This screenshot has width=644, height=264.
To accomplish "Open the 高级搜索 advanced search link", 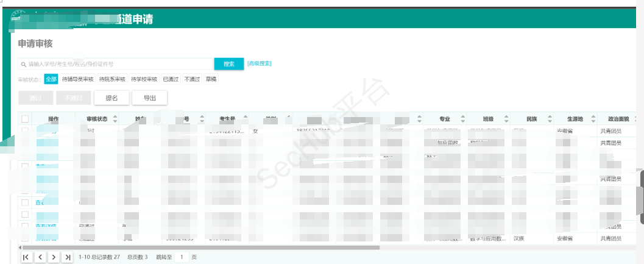I will (x=260, y=63).
